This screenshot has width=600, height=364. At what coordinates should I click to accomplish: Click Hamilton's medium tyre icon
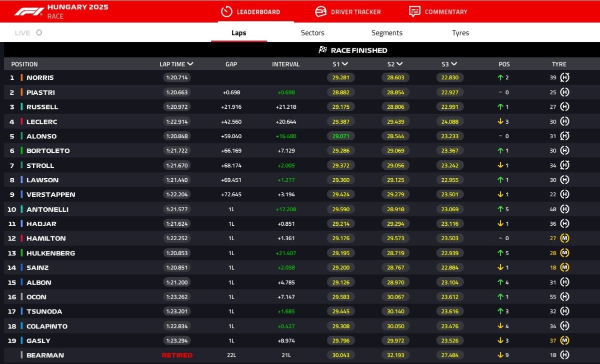tap(564, 238)
